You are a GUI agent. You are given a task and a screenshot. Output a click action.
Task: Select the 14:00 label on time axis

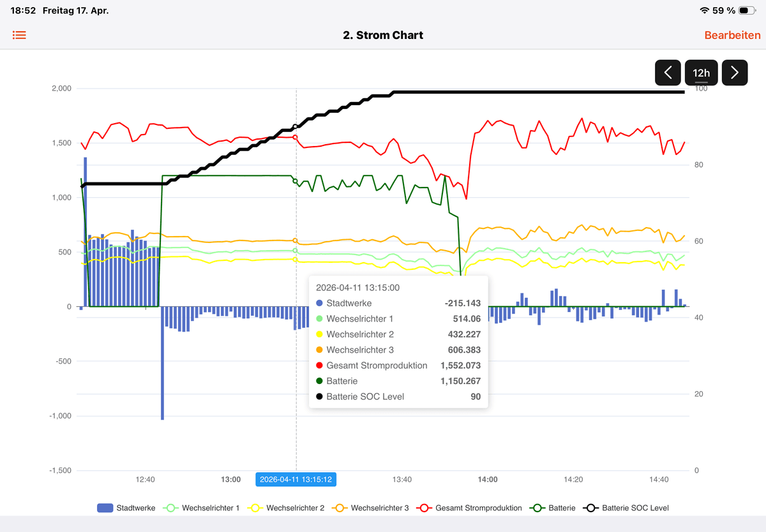pos(488,479)
